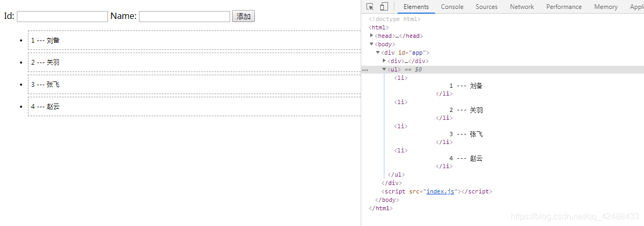This screenshot has width=644, height=226.
Task: Select the '3 --- 张飞' list item on page
Action: [x=194, y=84]
